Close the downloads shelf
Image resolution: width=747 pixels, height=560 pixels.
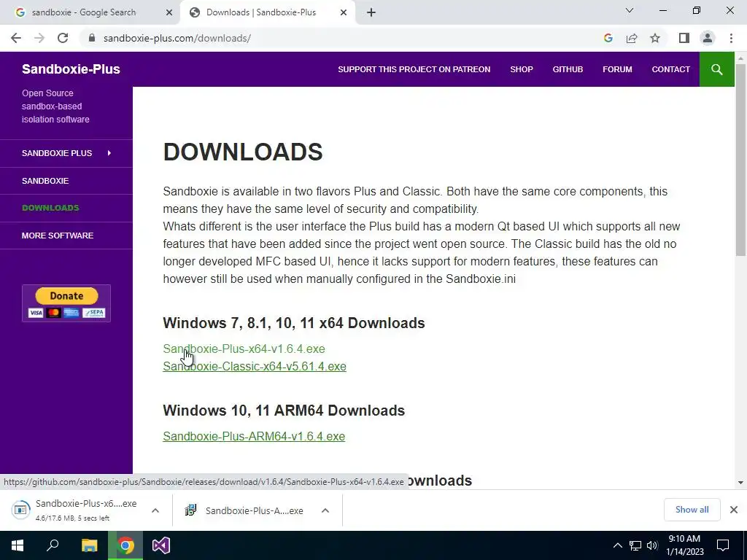(734, 510)
